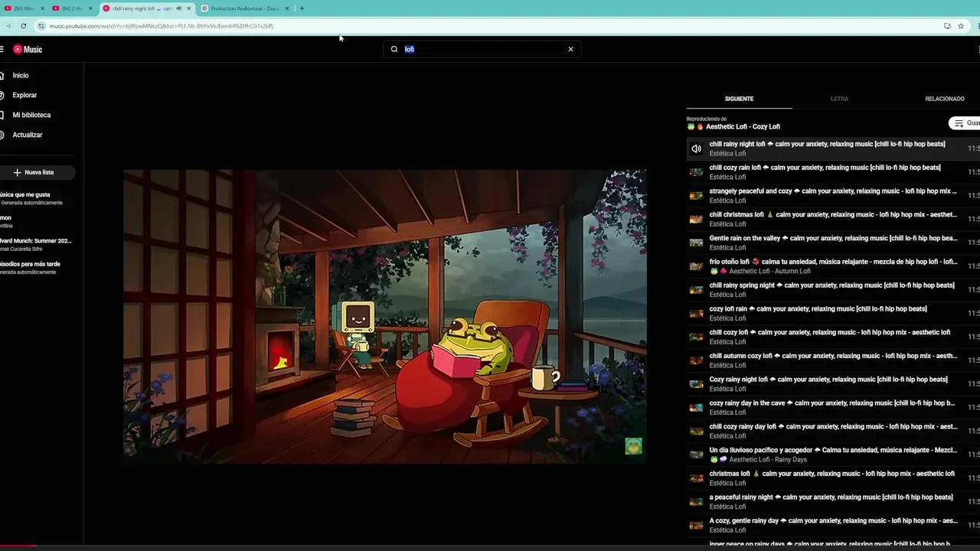
Task: Click the browser address bar URL
Action: [161, 26]
